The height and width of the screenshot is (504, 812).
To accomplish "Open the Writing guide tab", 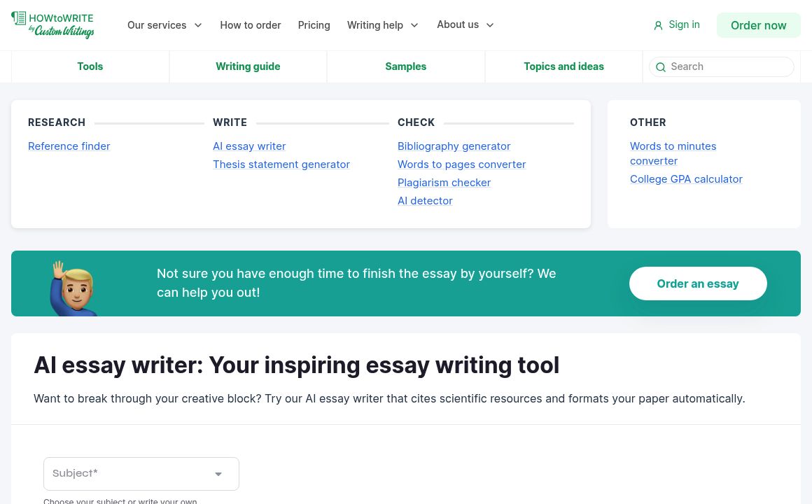I will tap(248, 66).
